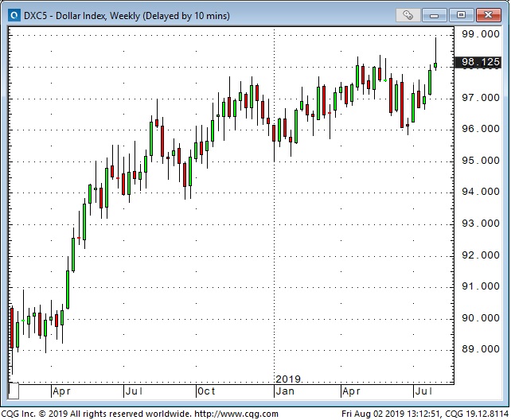This screenshot has height=420, width=511.
Task: Click the latest weekly candle near 98.125
Action: click(435, 64)
